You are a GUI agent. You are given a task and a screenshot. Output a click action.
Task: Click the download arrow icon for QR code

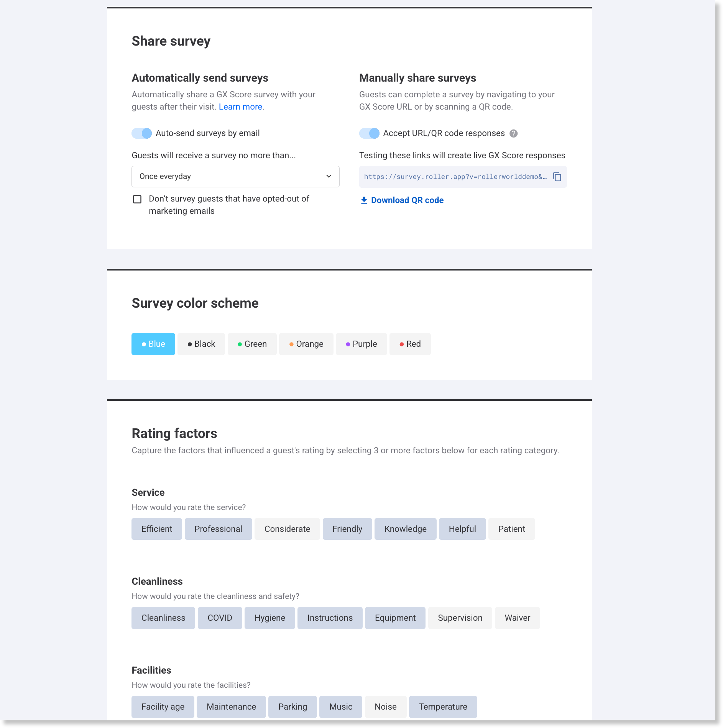tap(364, 200)
